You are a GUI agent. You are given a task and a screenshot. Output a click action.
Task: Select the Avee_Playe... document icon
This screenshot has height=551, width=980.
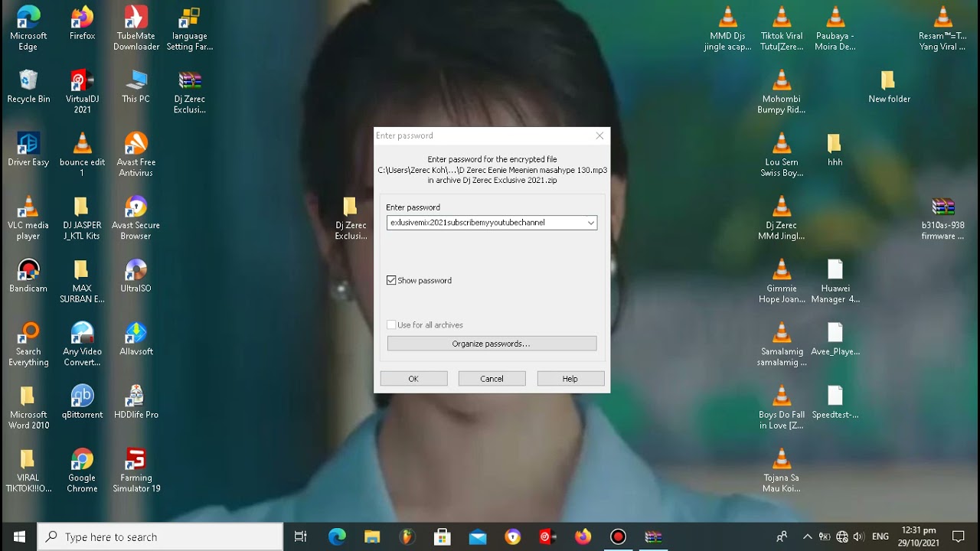pyautogui.click(x=835, y=340)
